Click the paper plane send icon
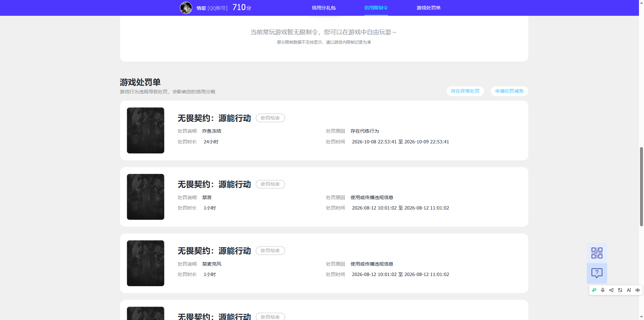The image size is (644, 320). click(x=611, y=290)
